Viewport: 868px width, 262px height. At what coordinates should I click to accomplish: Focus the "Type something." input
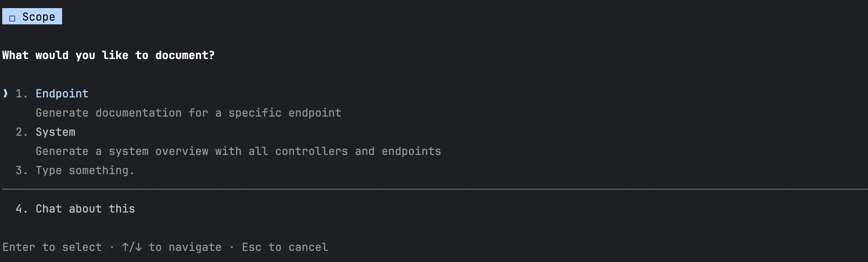click(x=85, y=170)
